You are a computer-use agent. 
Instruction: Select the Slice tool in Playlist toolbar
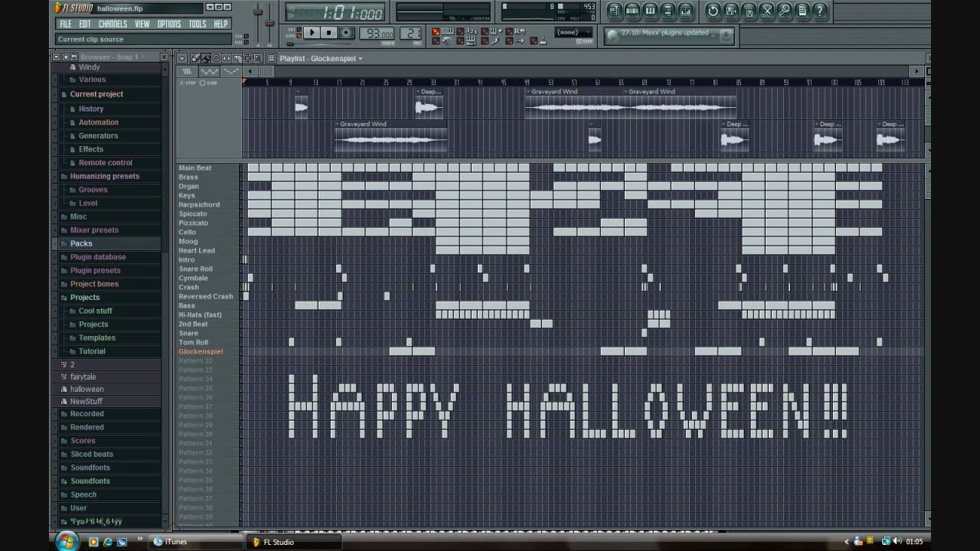pos(237,58)
